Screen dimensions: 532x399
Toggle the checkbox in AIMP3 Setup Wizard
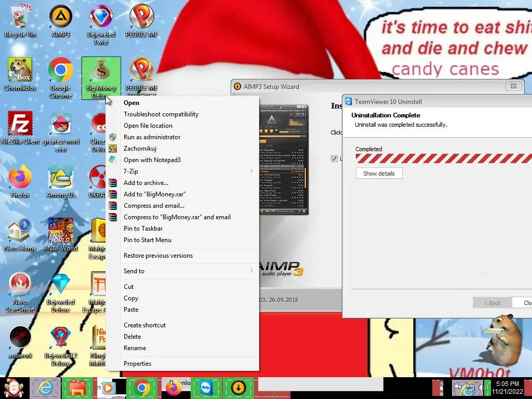coord(334,158)
